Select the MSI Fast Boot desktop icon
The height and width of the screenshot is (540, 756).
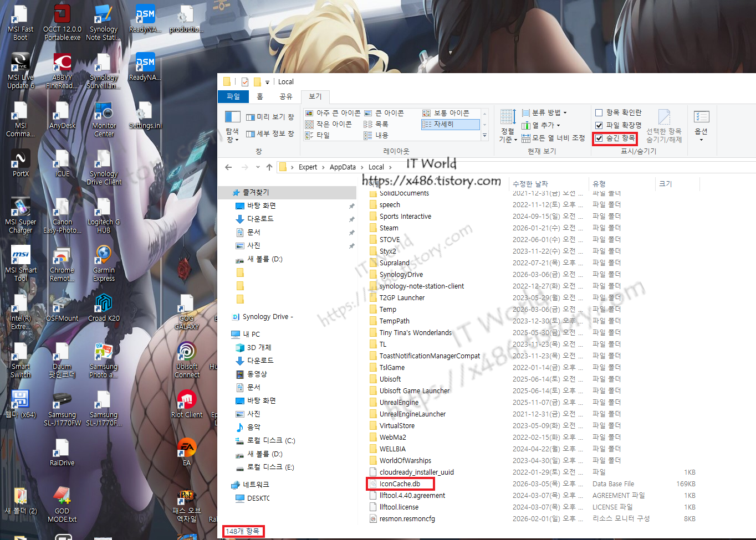pos(21,22)
